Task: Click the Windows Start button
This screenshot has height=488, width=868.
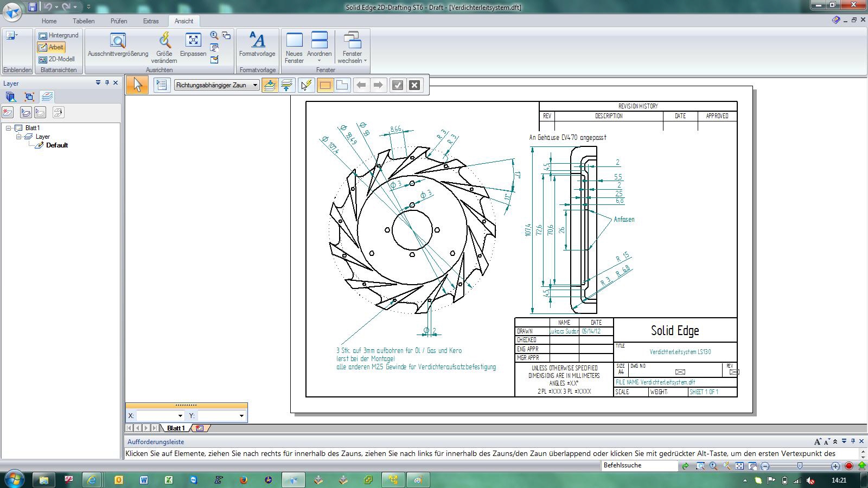Action: click(15, 479)
